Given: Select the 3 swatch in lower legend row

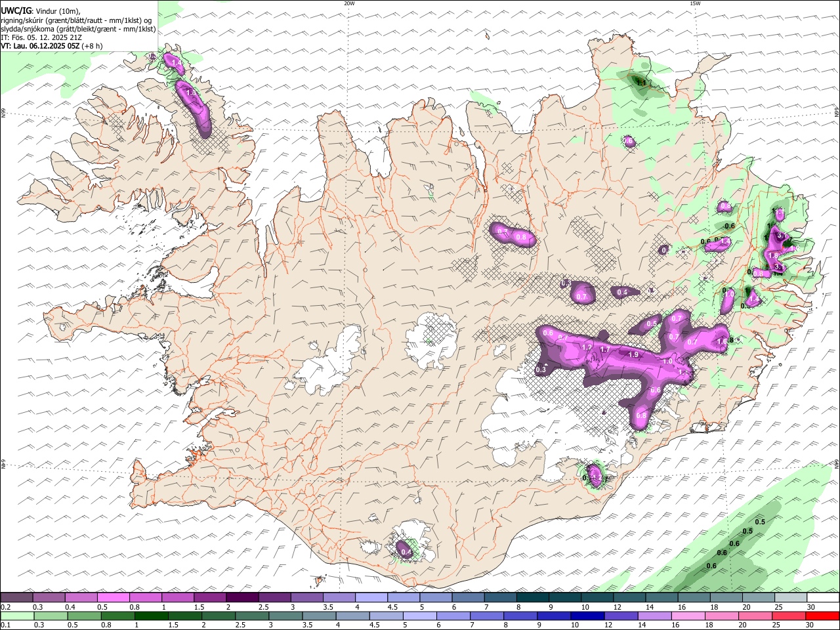Looking at the screenshot, I should 285,616.
